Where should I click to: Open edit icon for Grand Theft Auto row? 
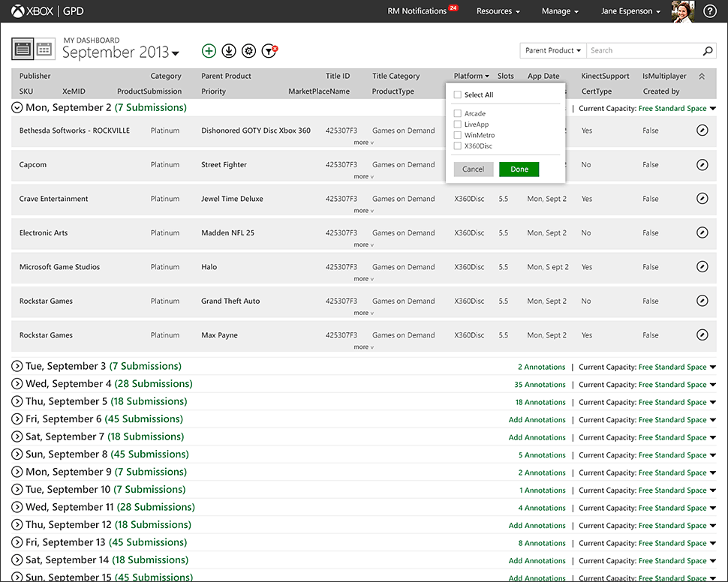click(702, 301)
